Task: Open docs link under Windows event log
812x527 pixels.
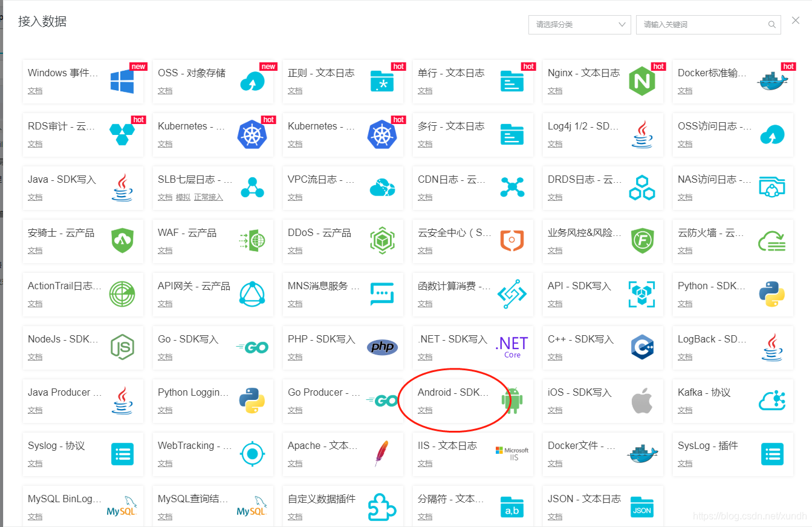Action: coord(35,91)
